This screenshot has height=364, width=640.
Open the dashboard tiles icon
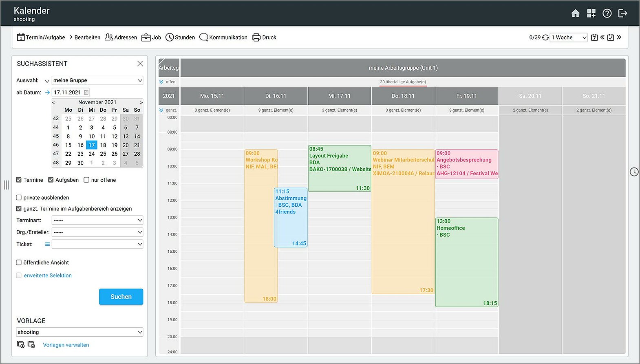click(x=591, y=13)
